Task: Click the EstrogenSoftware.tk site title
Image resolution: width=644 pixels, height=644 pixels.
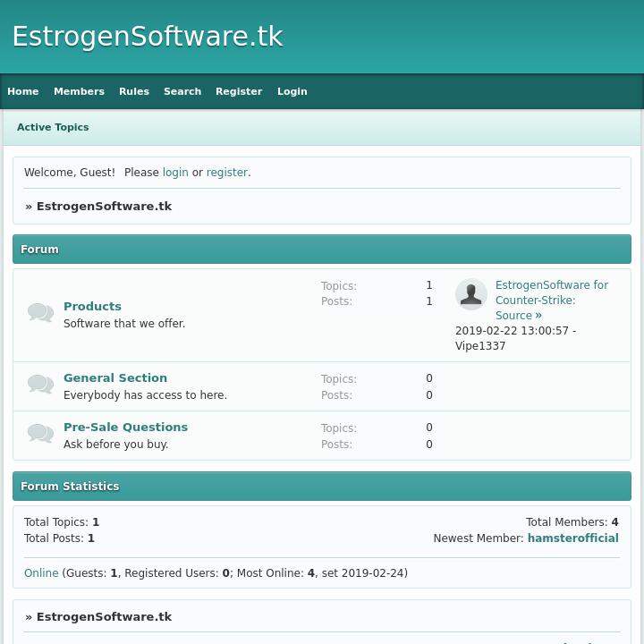Action: coord(148,37)
